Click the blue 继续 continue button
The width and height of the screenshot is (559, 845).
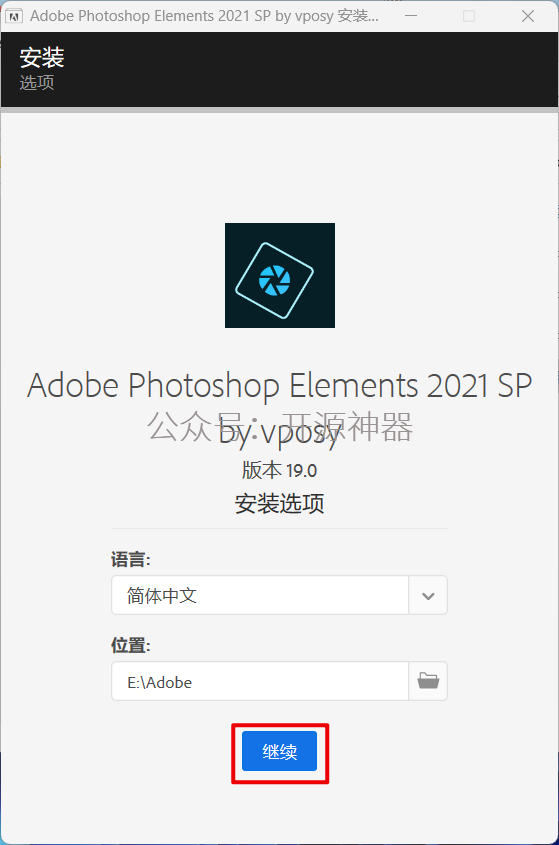[x=279, y=751]
